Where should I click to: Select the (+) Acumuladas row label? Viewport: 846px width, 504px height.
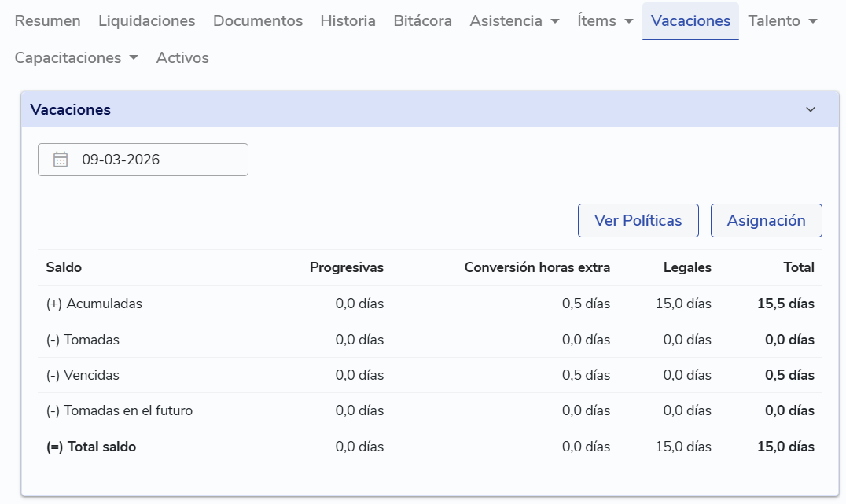pos(94,304)
